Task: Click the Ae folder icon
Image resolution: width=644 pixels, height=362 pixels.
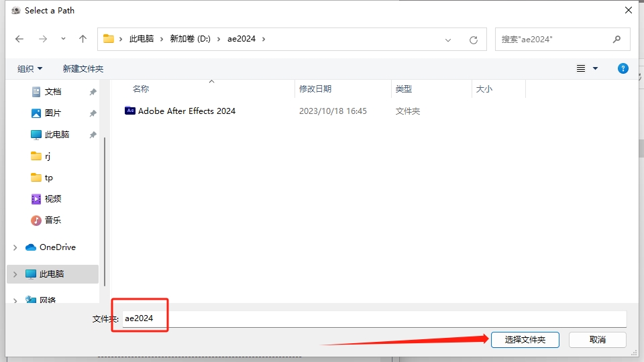Action: point(129,111)
